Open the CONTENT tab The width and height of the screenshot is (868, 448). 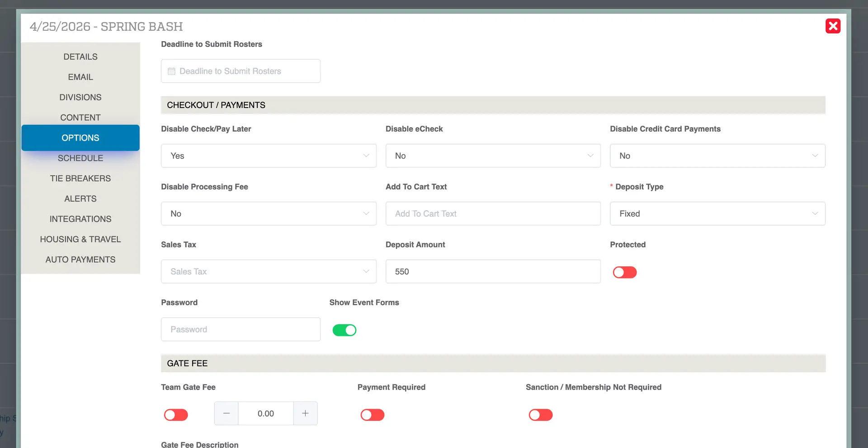(80, 118)
